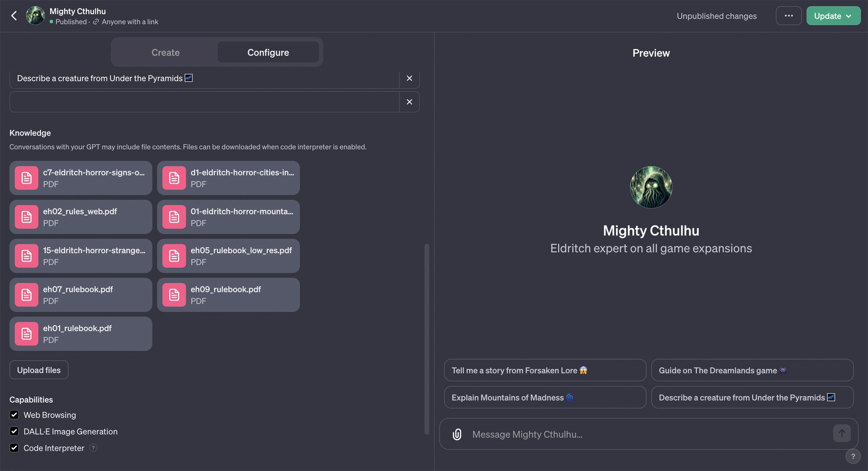The image size is (868, 471).
Task: Click the c7-eldritch-horror-signs file name
Action: point(94,173)
